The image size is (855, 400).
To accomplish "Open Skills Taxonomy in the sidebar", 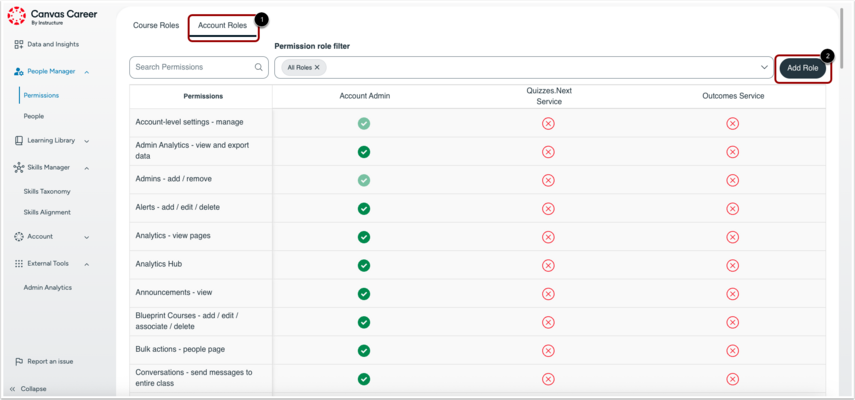I will point(47,192).
